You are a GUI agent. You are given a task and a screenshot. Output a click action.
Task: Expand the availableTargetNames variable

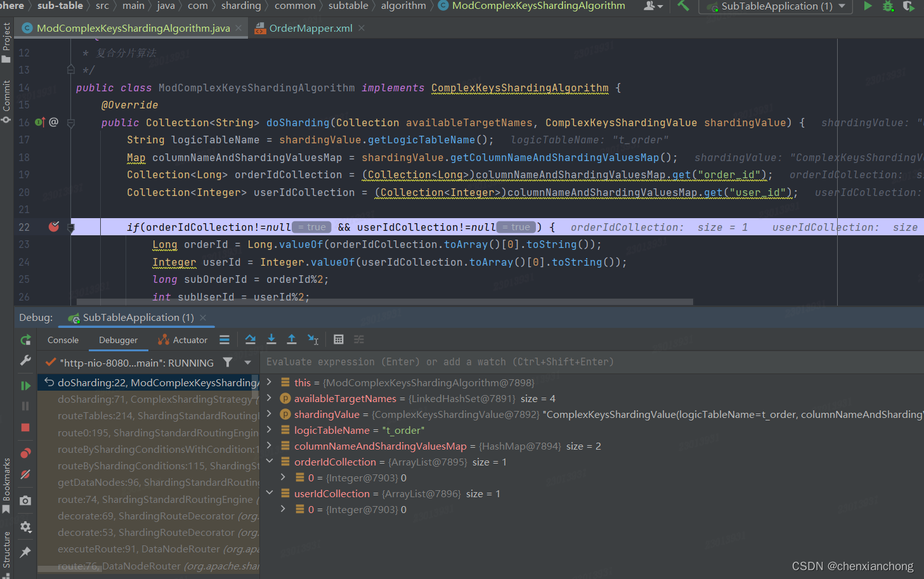[x=269, y=398]
